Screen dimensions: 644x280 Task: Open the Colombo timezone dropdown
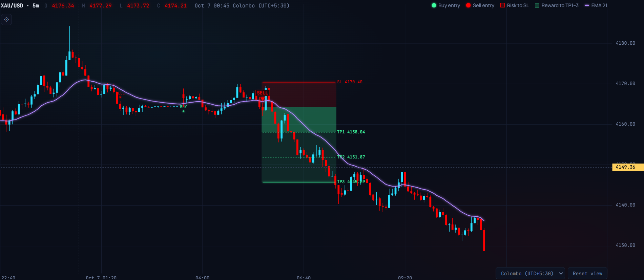(530, 274)
